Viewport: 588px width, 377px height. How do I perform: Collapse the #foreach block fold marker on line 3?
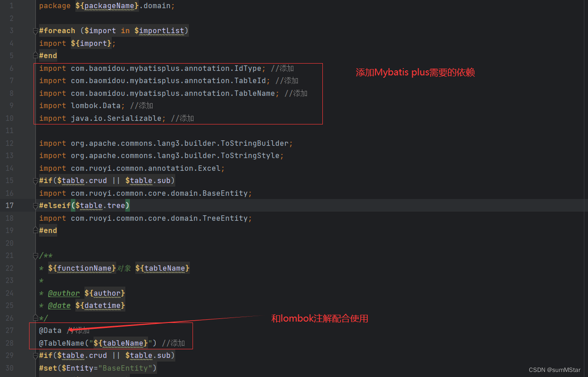[x=35, y=31]
